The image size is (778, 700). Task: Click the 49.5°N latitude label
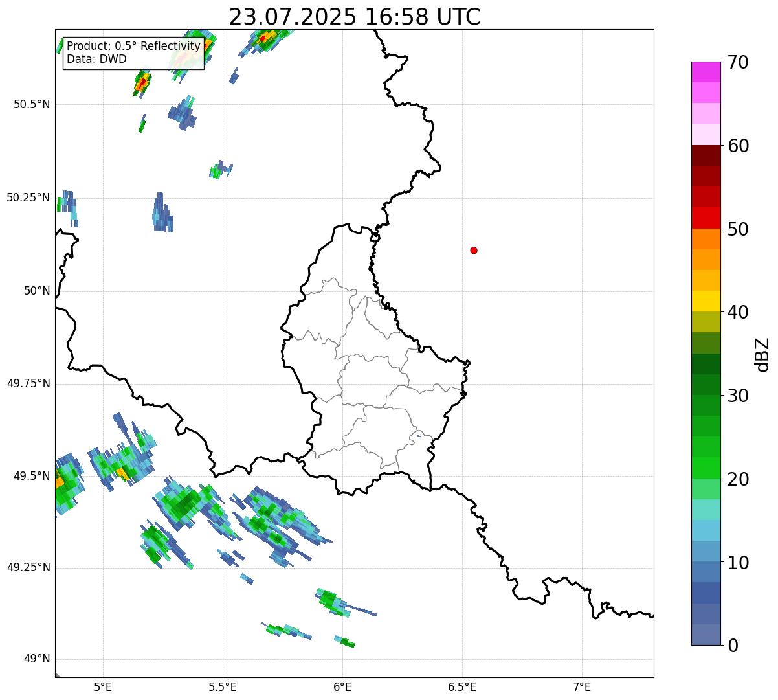click(32, 476)
